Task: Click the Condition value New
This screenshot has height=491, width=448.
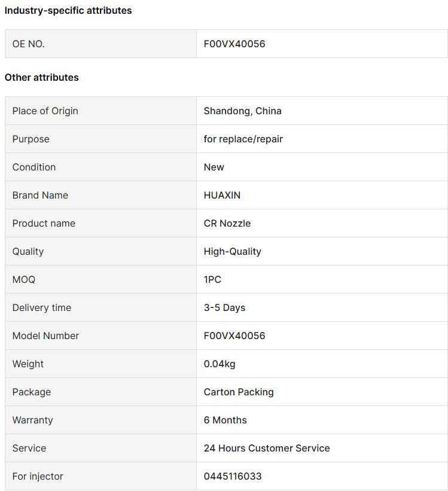Action: [214, 167]
